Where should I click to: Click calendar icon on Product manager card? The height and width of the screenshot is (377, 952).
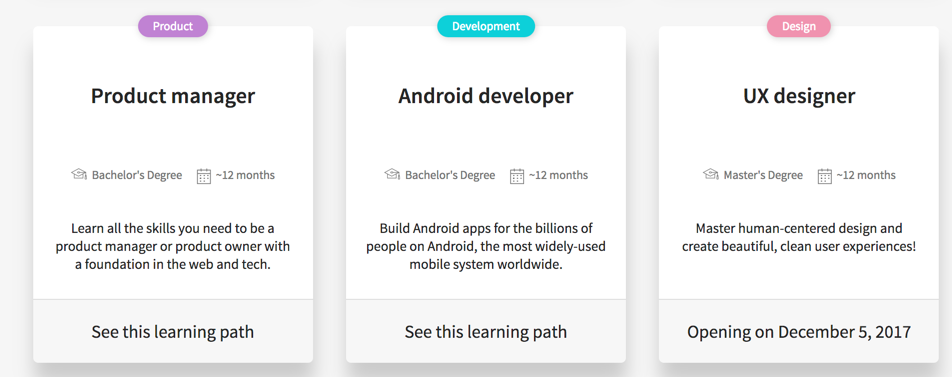204,176
